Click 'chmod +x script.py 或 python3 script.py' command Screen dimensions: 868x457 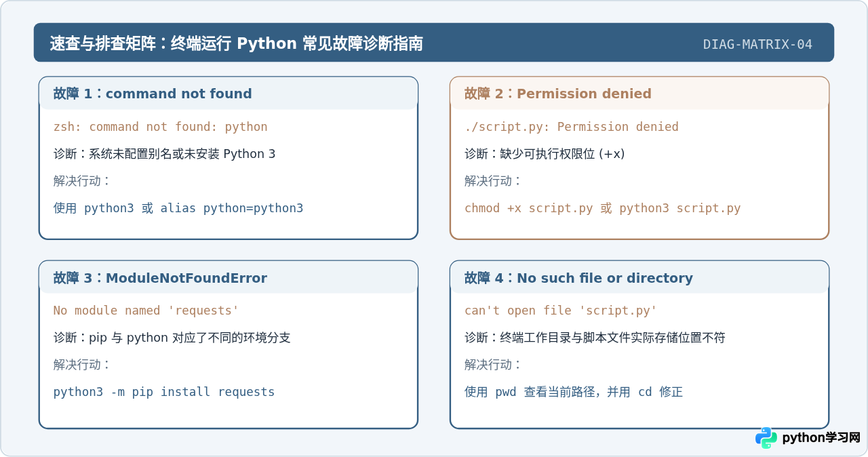coord(603,208)
